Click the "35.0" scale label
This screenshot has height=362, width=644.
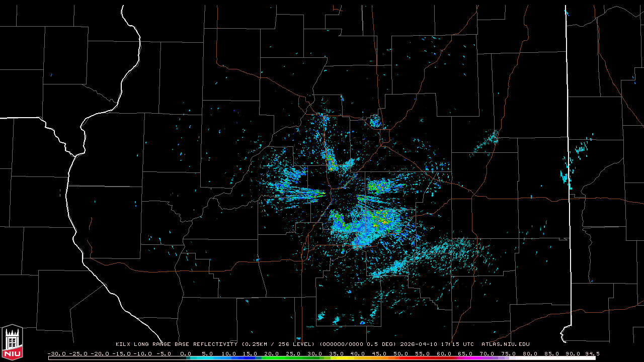pyautogui.click(x=336, y=353)
